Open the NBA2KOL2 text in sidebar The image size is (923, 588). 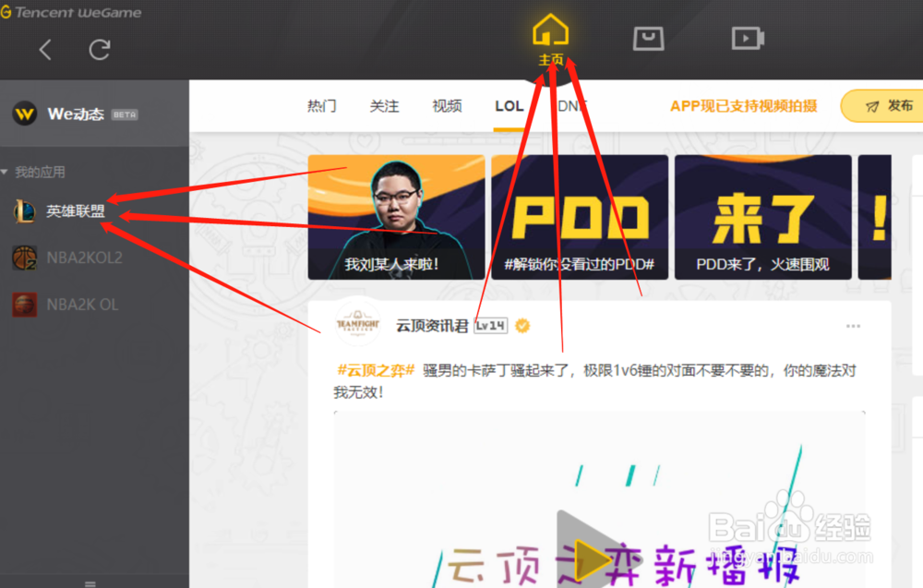[x=85, y=258]
